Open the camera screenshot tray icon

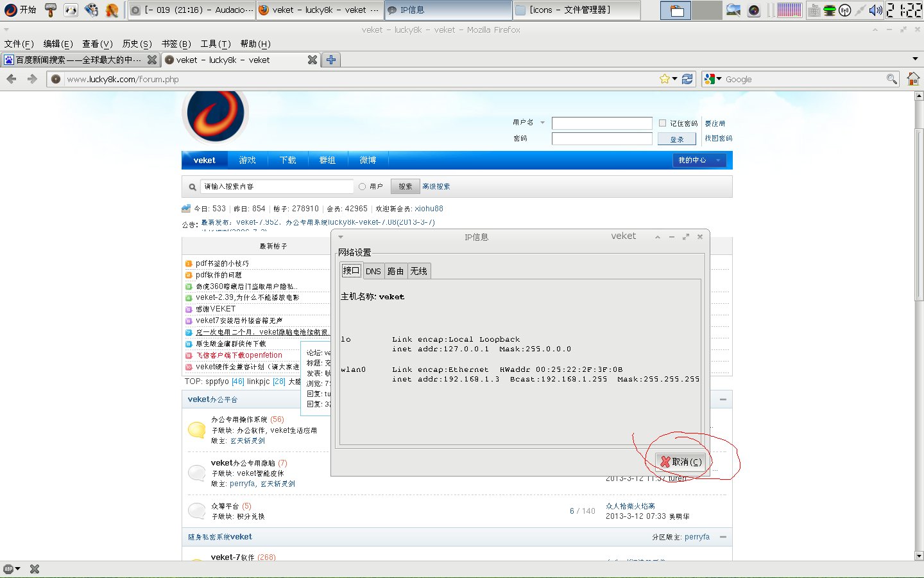click(x=754, y=10)
